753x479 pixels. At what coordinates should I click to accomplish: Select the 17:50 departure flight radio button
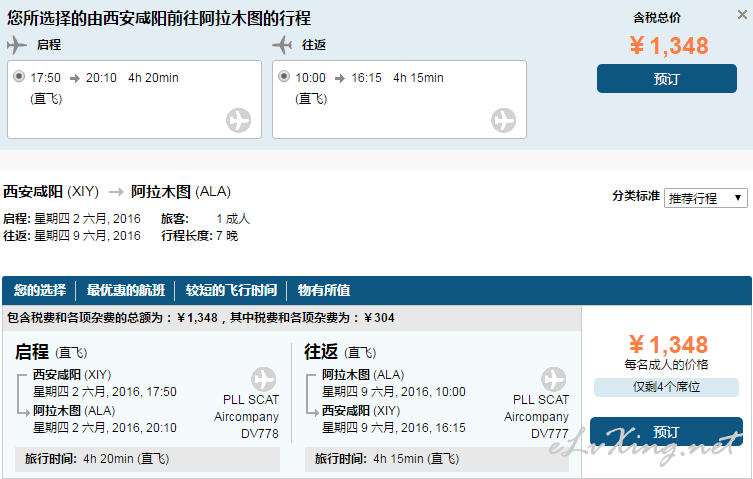[x=19, y=76]
